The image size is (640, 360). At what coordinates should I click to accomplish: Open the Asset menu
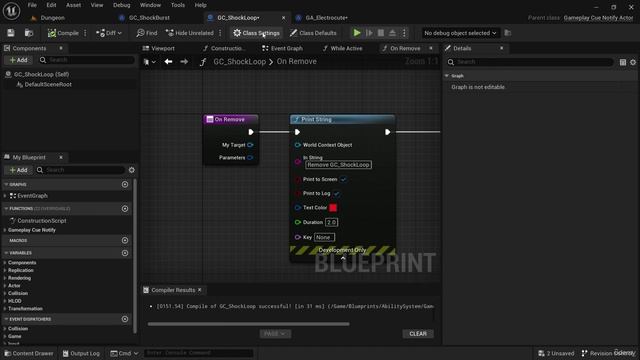[x=73, y=5]
